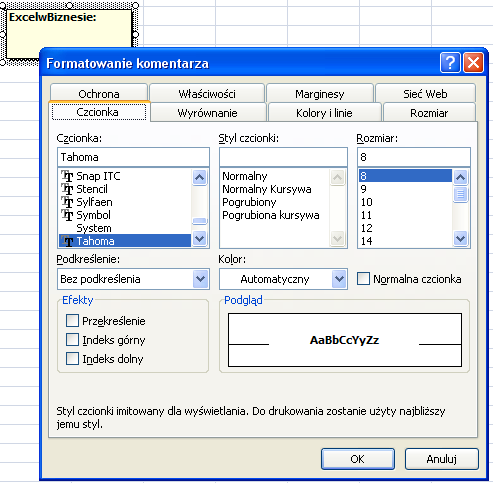Click the help question mark icon
Image resolution: width=493 pixels, height=483 pixels.
point(450,62)
